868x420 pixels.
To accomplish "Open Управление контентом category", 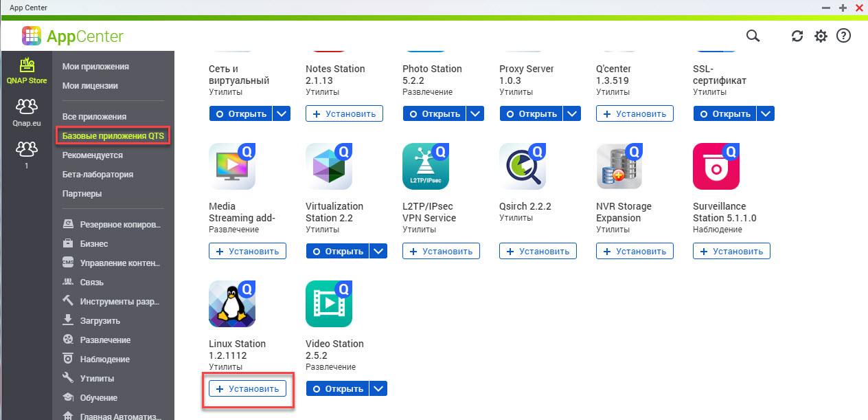I will 113,263.
